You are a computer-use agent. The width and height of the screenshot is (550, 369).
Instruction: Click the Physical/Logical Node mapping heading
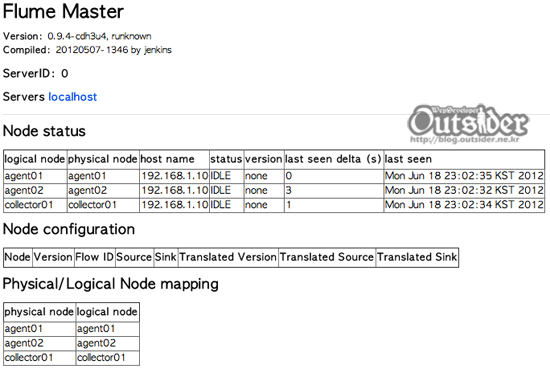[x=110, y=284]
